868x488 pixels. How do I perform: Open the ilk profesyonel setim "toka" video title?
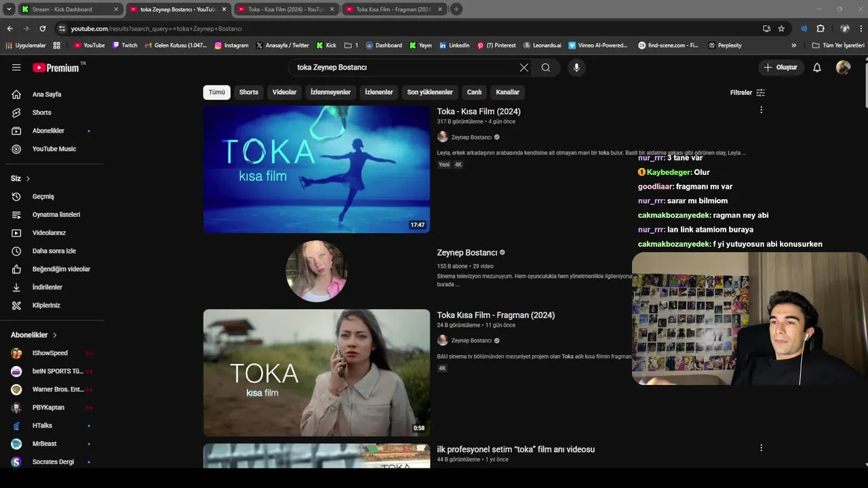pos(516,449)
